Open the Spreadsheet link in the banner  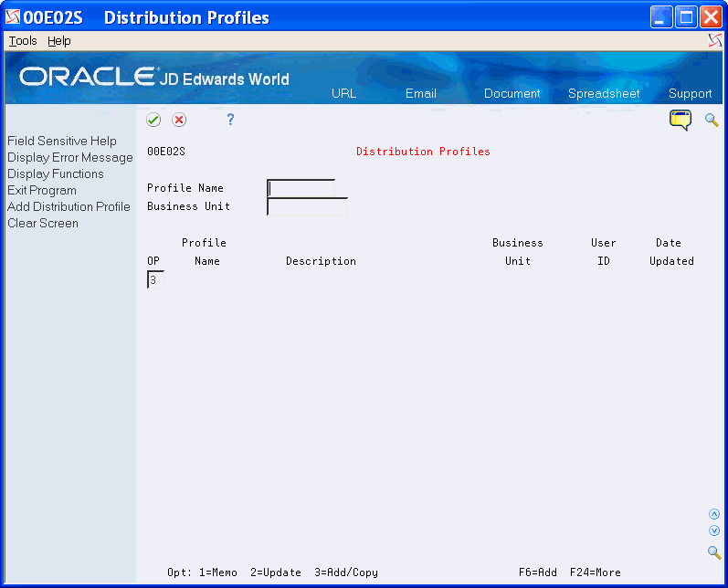(604, 93)
